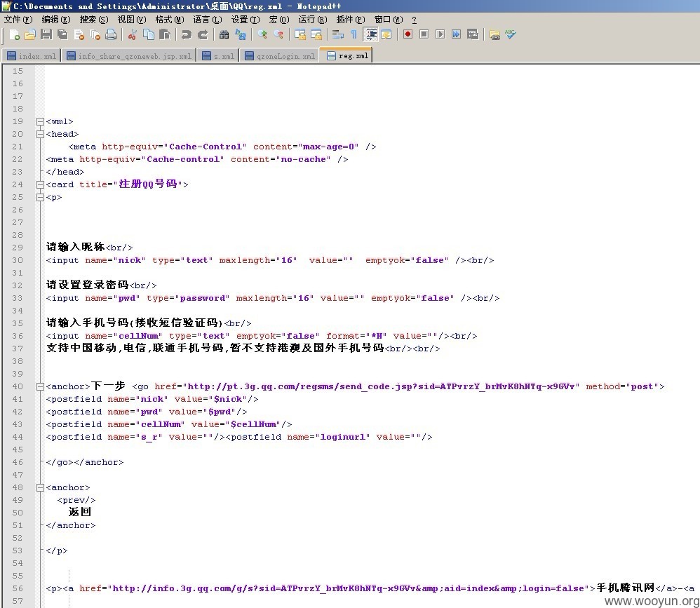This screenshot has width=700, height=608.
Task: Collapse the <card> fold on line 24
Action: [40, 184]
